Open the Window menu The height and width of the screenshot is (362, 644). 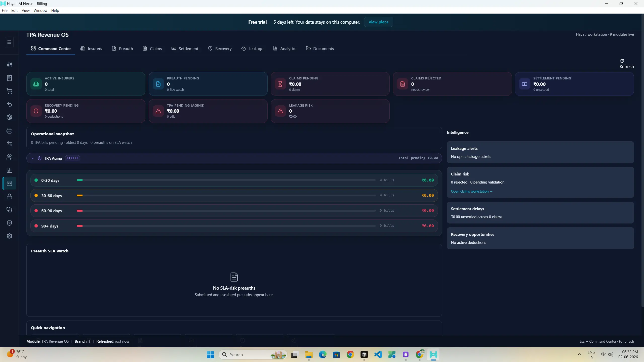click(x=40, y=10)
